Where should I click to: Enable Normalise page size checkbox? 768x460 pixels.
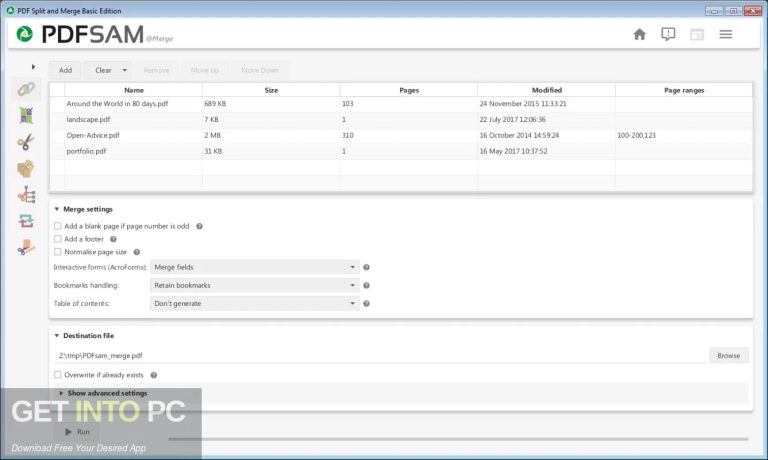58,252
